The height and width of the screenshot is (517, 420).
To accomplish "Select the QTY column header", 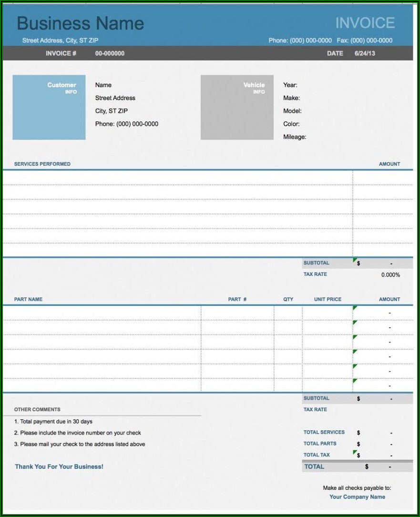I will point(288,299).
